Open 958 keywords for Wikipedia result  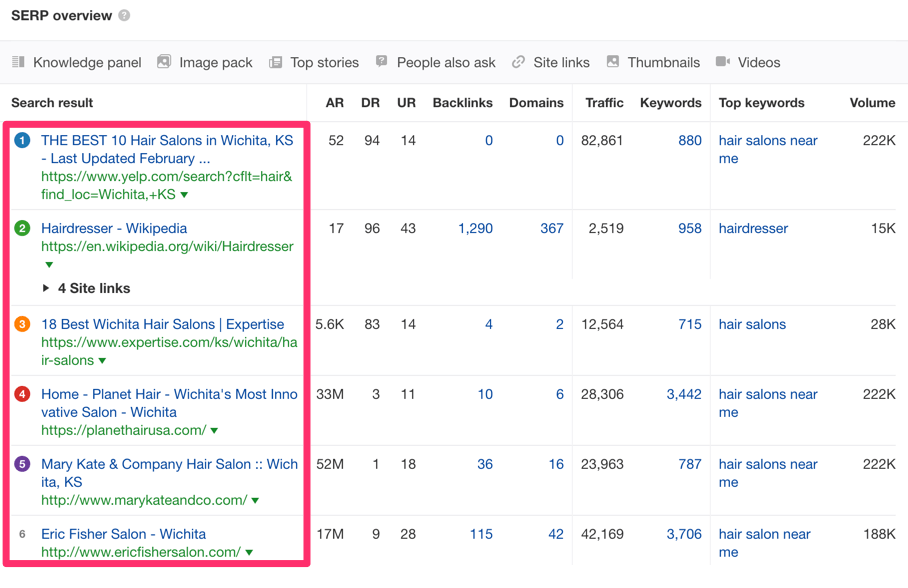tap(690, 229)
